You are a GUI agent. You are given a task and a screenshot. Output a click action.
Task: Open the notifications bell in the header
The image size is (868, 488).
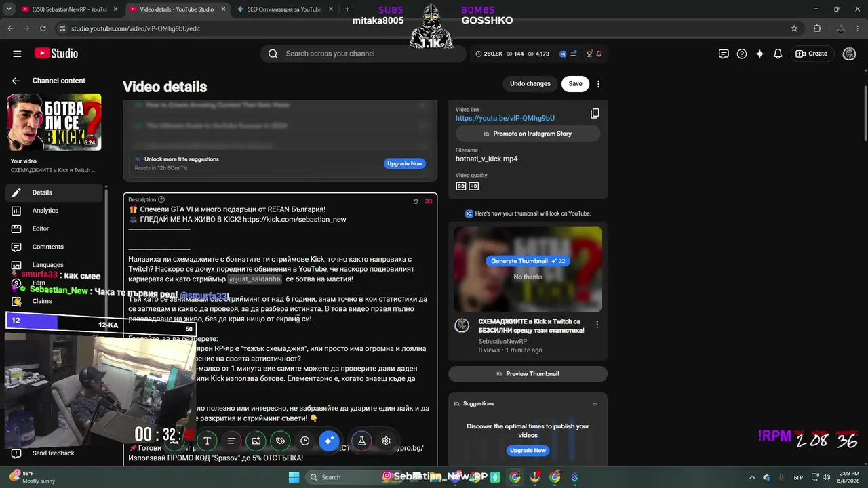point(778,54)
